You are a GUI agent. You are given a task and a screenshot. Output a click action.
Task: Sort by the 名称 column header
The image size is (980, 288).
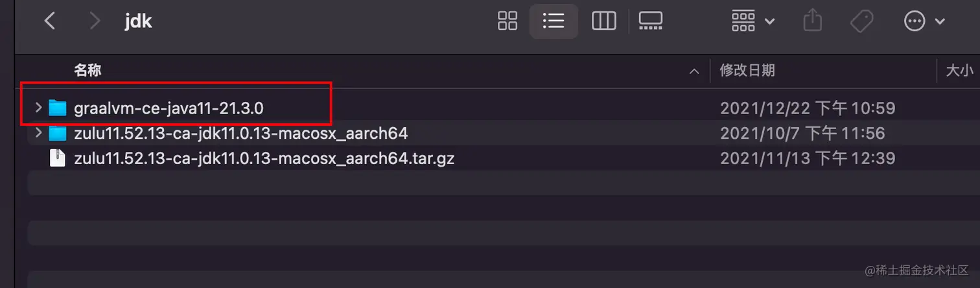pos(87,70)
